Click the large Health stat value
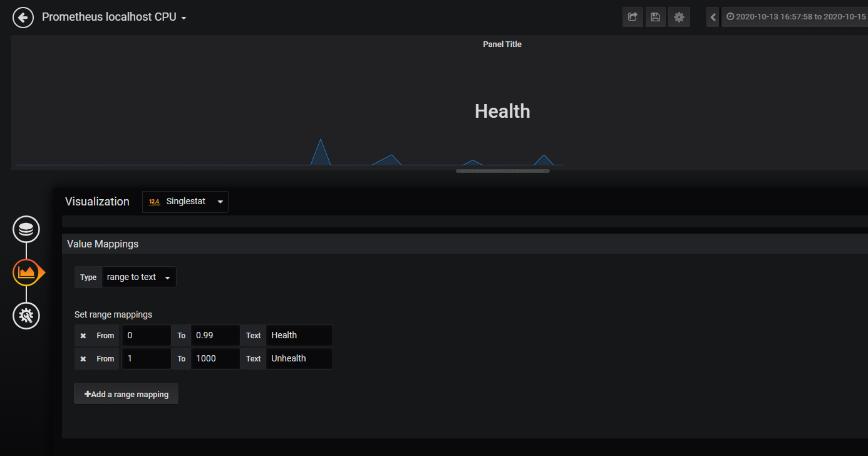Screen dimensions: 868x456 coord(502,111)
